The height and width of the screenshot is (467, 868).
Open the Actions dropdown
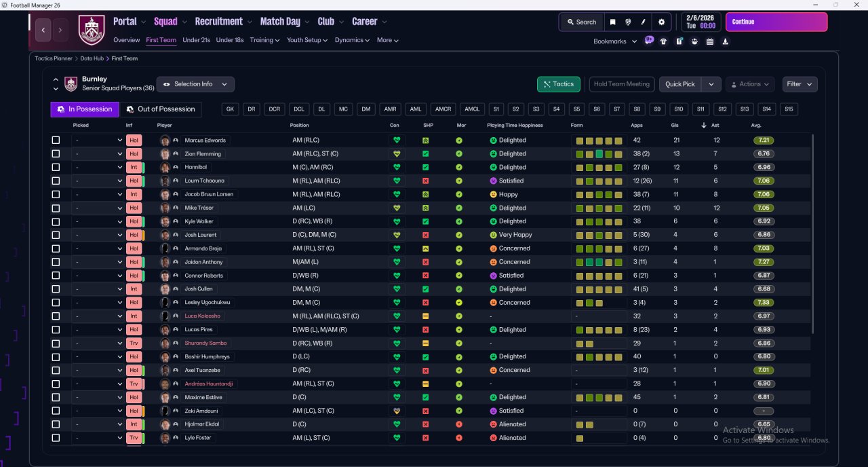click(750, 84)
